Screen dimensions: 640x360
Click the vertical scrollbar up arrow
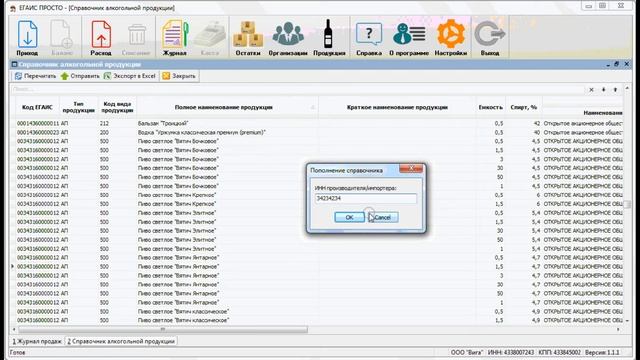click(627, 89)
